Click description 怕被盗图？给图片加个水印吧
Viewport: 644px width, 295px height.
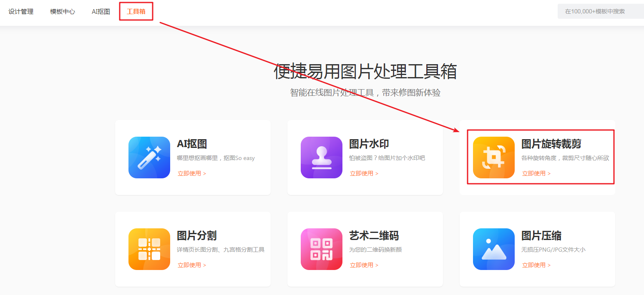(387, 158)
